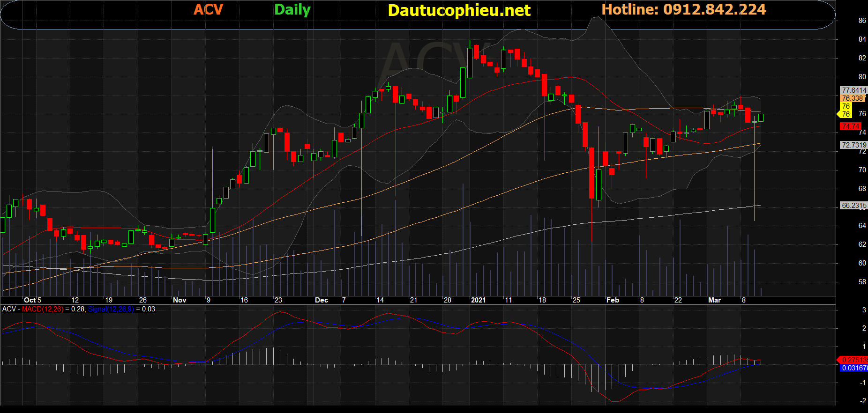Image resolution: width=868 pixels, height=413 pixels.
Task: Click the Dec marker on date axis
Action: (x=322, y=300)
